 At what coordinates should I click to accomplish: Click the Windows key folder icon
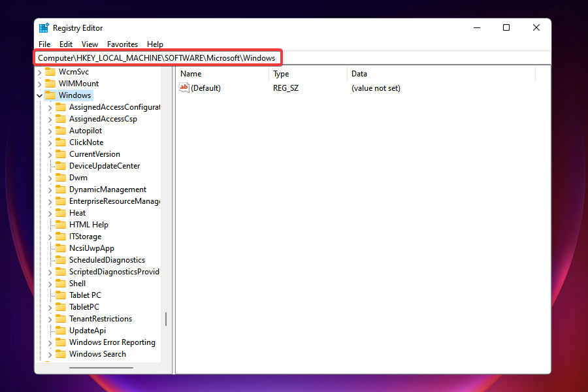50,95
